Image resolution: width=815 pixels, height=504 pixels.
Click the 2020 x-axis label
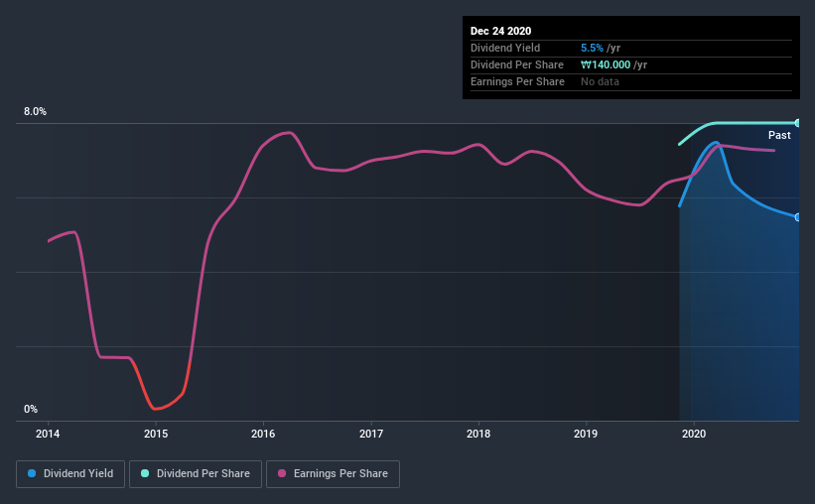pyautogui.click(x=694, y=434)
